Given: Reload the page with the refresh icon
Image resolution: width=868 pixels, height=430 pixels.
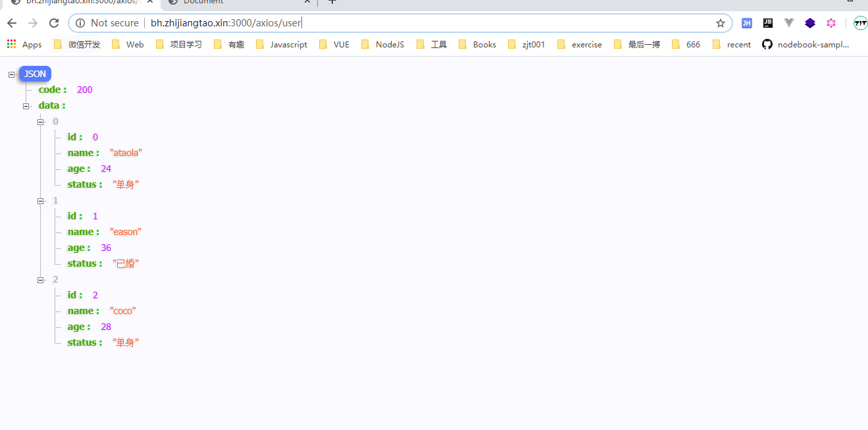Looking at the screenshot, I should [54, 23].
